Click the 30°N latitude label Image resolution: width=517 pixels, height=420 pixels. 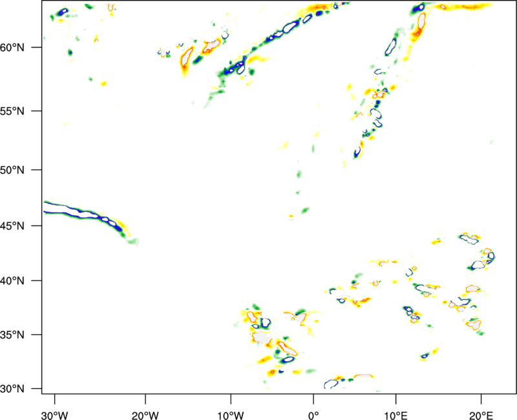[x=12, y=389]
